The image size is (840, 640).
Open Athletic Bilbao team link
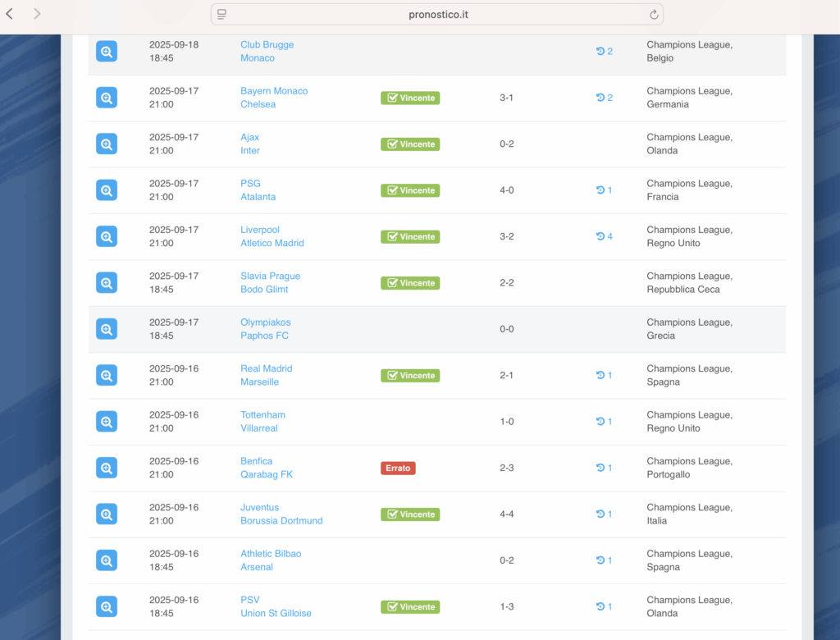click(271, 554)
